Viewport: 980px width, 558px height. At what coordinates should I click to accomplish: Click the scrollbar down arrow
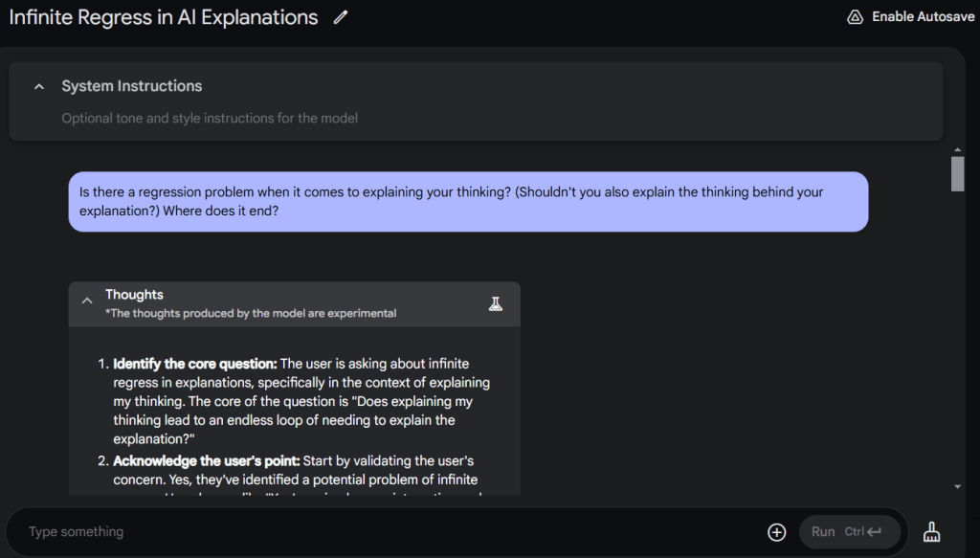(957, 487)
